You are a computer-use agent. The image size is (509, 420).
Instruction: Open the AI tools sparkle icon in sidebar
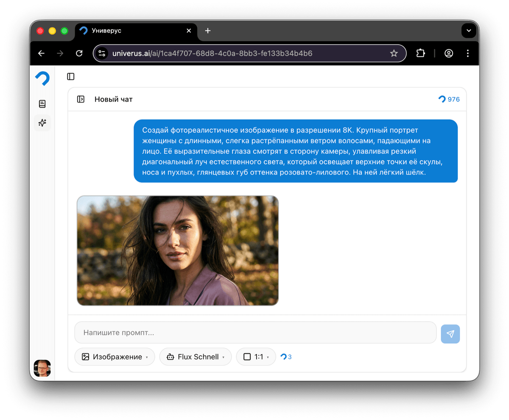pyautogui.click(x=42, y=123)
